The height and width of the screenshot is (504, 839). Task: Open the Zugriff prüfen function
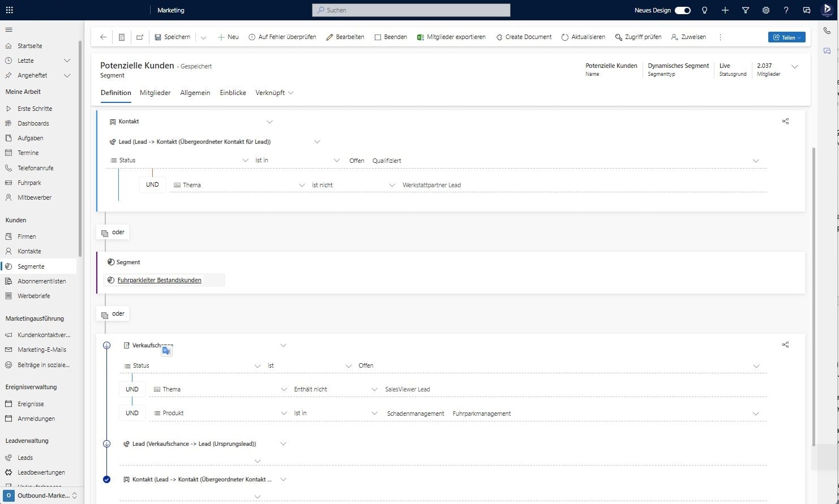pos(638,37)
